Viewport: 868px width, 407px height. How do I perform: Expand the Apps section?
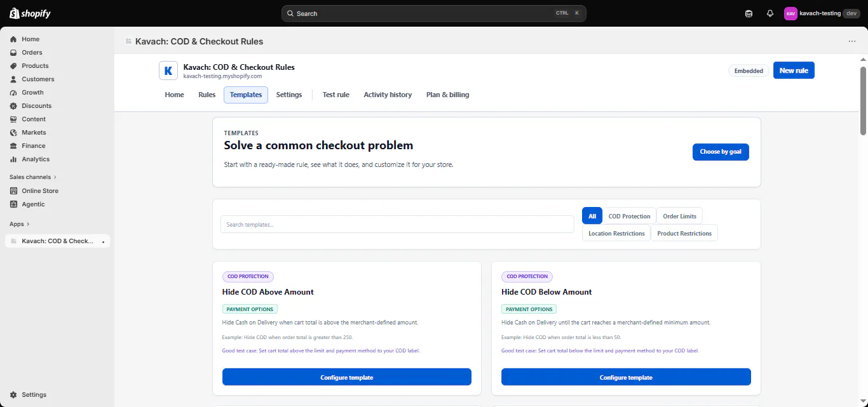coord(20,224)
